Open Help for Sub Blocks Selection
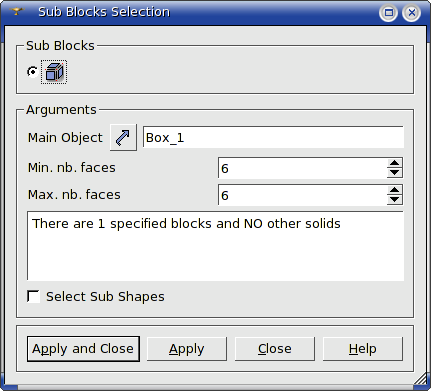The height and width of the screenshot is (391, 431). (363, 349)
